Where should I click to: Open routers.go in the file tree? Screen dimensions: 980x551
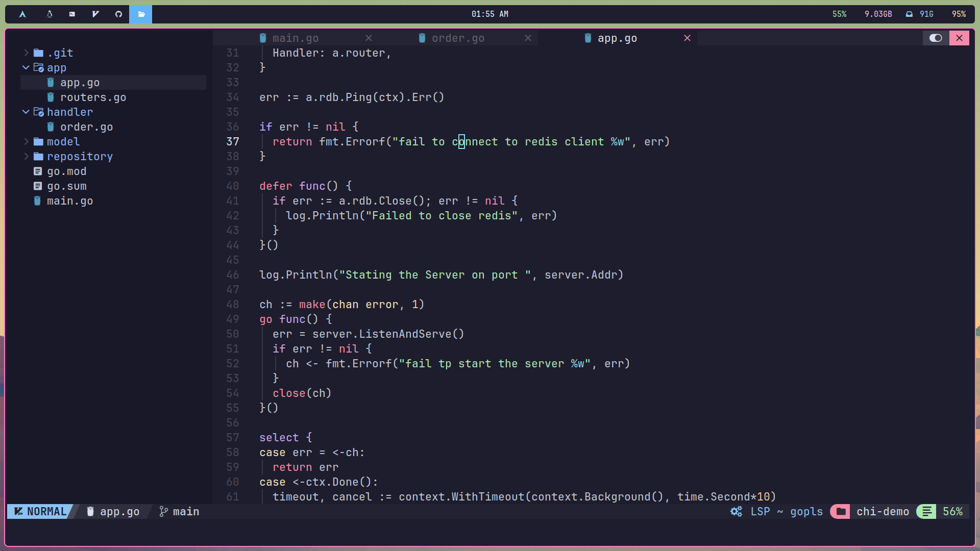pyautogui.click(x=93, y=97)
